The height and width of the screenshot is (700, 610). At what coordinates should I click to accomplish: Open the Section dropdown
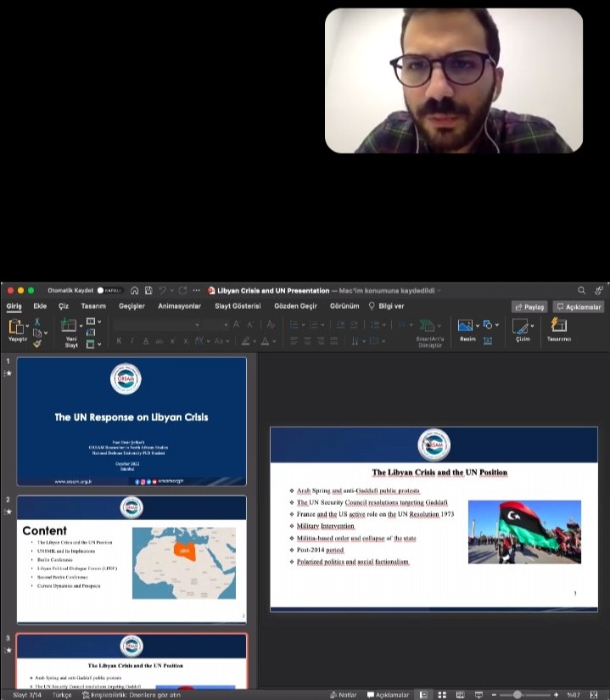(93, 344)
